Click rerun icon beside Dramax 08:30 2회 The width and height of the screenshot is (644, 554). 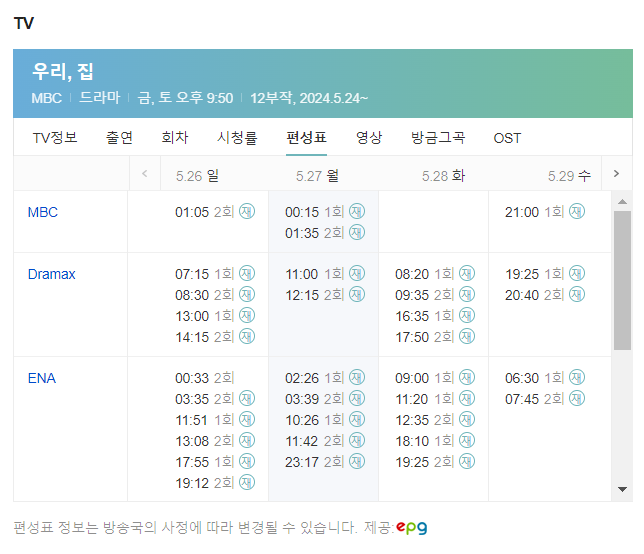(x=247, y=294)
